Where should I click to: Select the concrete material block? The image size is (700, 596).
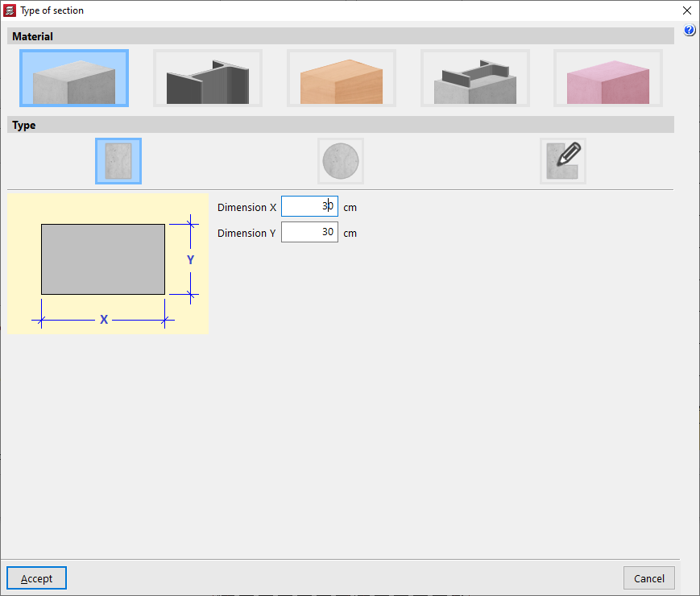point(74,78)
